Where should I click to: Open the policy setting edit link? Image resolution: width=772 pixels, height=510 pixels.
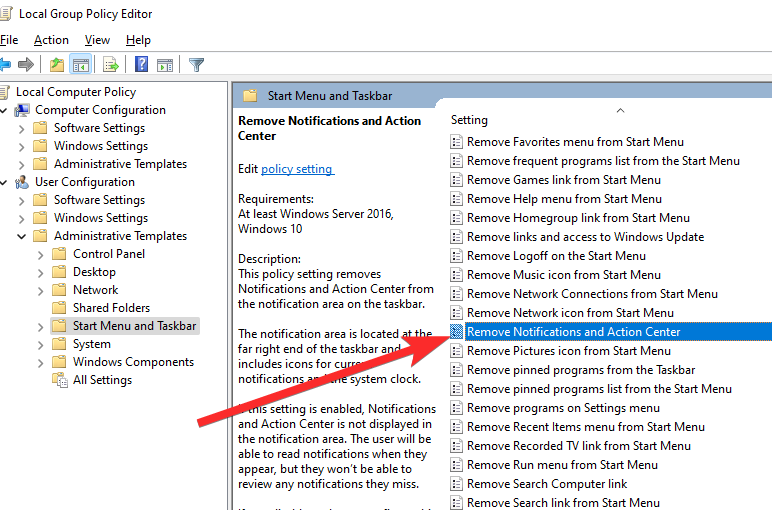click(x=297, y=169)
